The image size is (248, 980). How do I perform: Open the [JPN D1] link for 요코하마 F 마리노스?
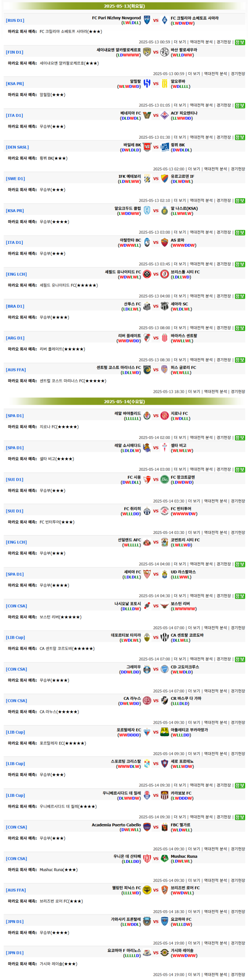(15, 953)
